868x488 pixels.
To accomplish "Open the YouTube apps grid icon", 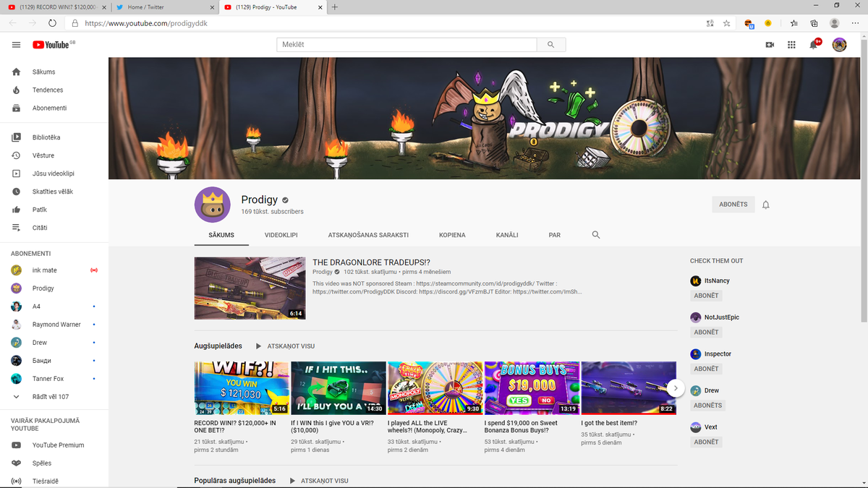I will coord(791,45).
